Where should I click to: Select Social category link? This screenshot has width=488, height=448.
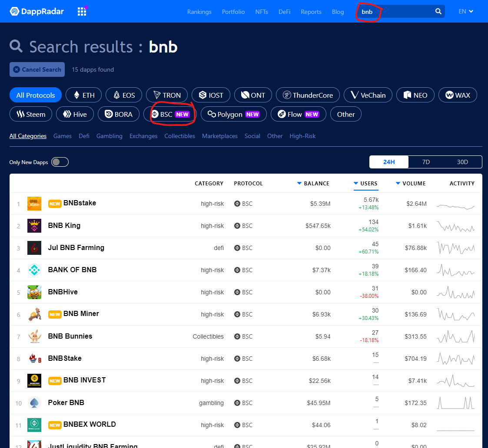point(252,136)
